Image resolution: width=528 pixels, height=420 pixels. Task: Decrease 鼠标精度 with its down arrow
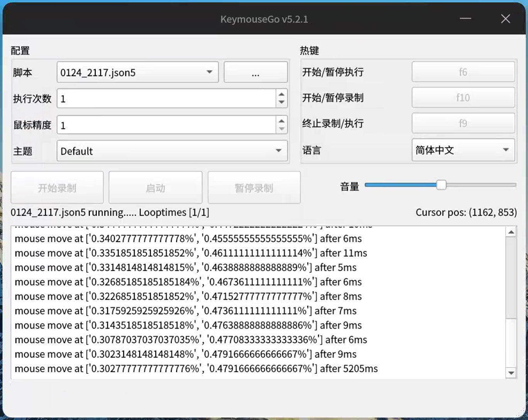coord(282,129)
